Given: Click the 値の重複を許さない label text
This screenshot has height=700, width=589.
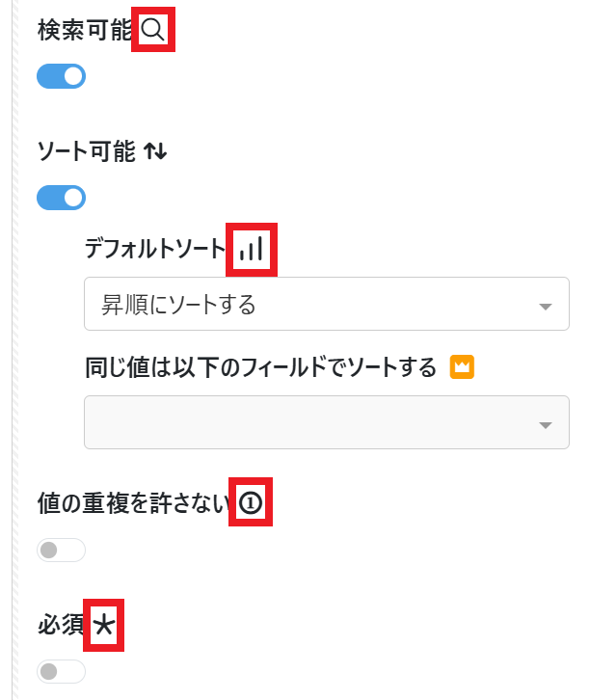Looking at the screenshot, I should (133, 503).
